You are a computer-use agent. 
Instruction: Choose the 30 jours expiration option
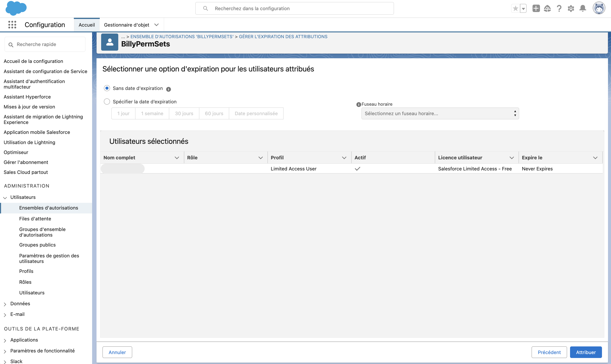point(184,114)
